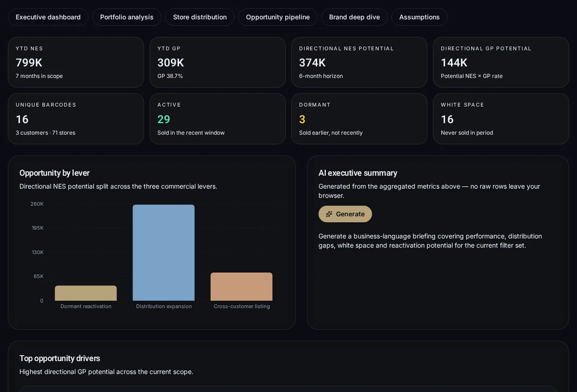Click the 'Cross-customer listing' axis label
Viewport: 577px width, 392px height.
coord(242,306)
